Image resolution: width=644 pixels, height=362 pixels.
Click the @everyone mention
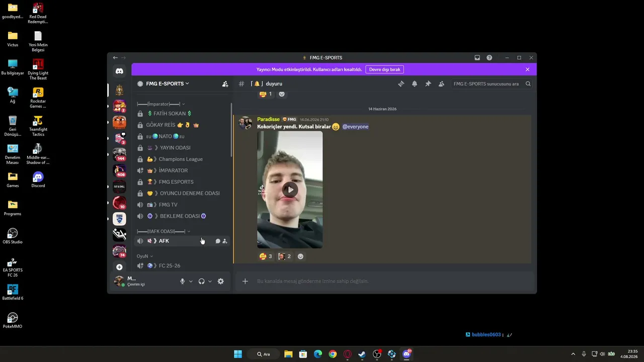355,127
